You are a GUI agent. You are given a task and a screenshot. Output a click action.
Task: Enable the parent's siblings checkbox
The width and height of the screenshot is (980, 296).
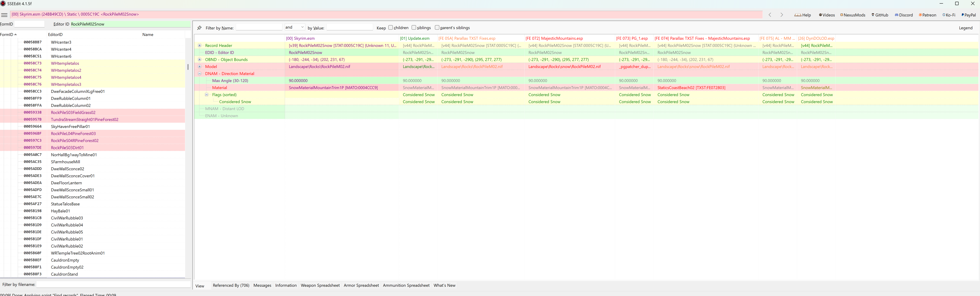pos(437,27)
